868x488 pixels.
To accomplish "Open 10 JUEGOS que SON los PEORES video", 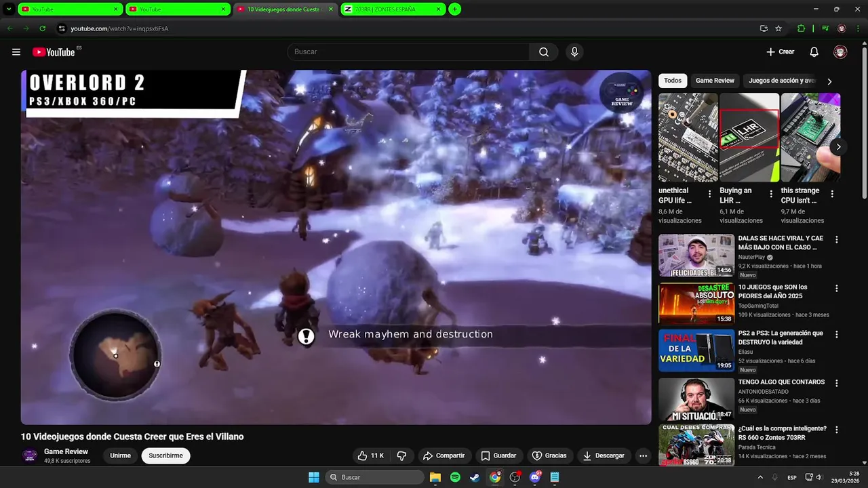I will click(772, 291).
